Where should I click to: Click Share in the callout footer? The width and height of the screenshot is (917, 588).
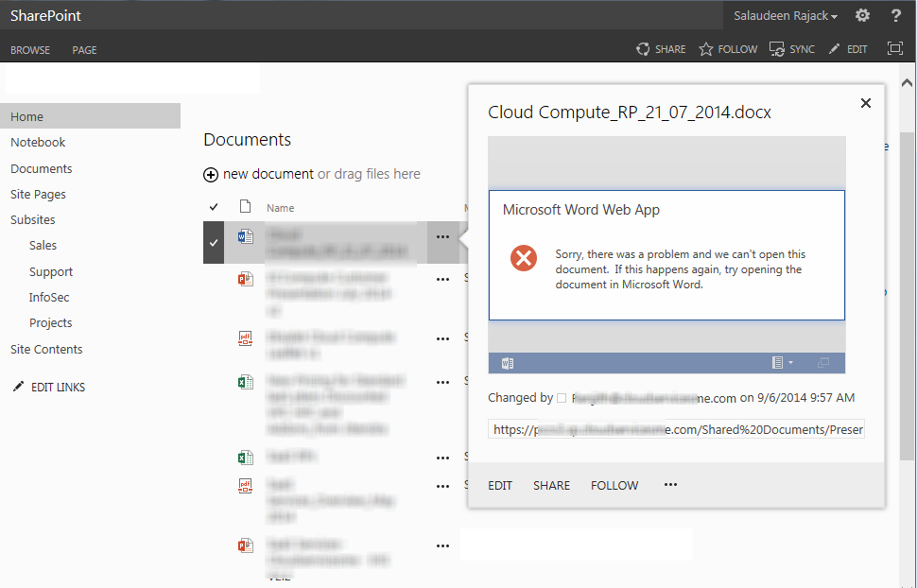[551, 486]
